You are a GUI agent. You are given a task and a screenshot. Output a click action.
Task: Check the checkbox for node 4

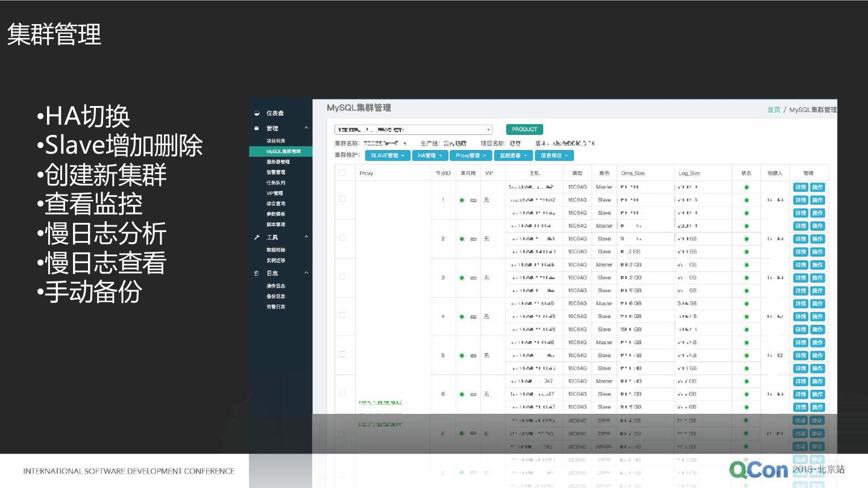click(x=342, y=315)
